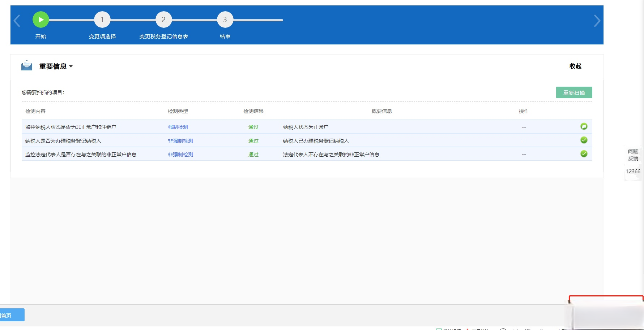
Task: Click green check icon for 法定代表人 row
Action: (584, 154)
